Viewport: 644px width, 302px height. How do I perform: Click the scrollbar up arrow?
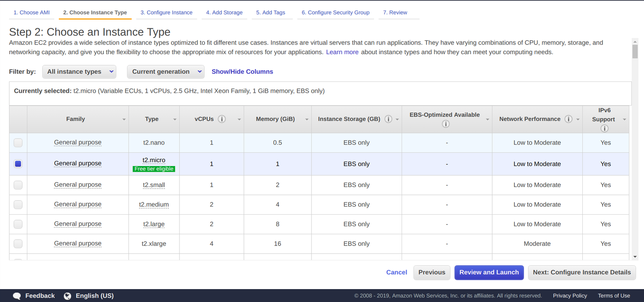(635, 41)
